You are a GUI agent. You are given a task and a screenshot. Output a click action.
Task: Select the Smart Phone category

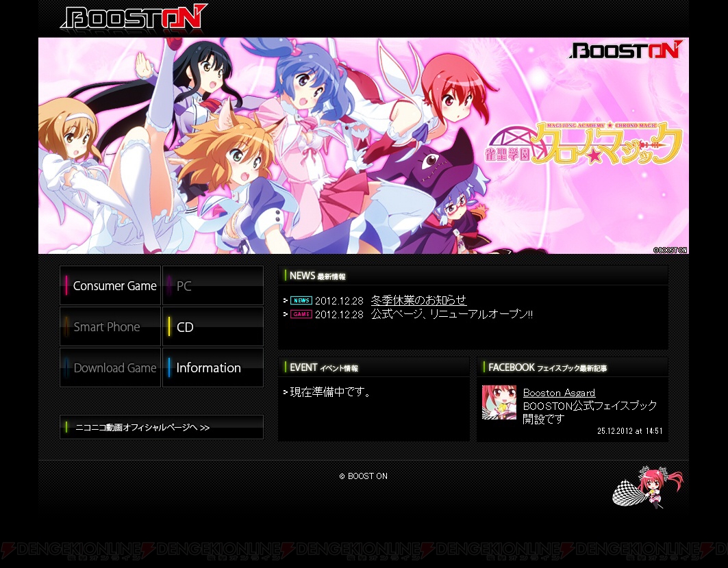[x=110, y=326]
